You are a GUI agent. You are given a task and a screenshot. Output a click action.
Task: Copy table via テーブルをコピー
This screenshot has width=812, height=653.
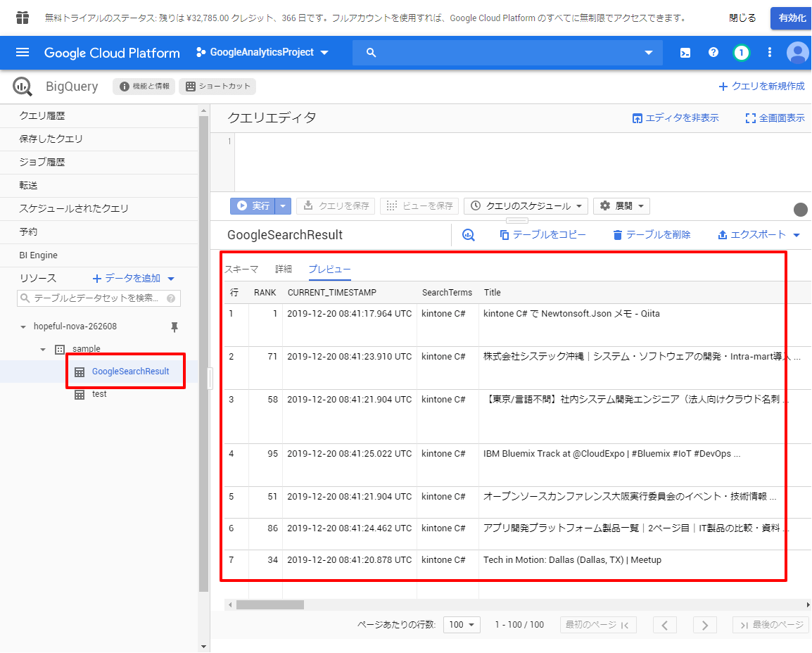click(543, 234)
